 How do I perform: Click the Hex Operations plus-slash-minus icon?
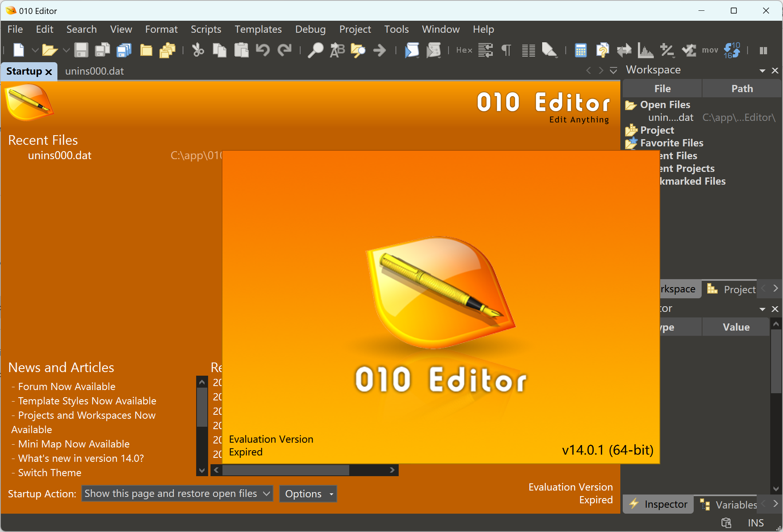point(667,50)
